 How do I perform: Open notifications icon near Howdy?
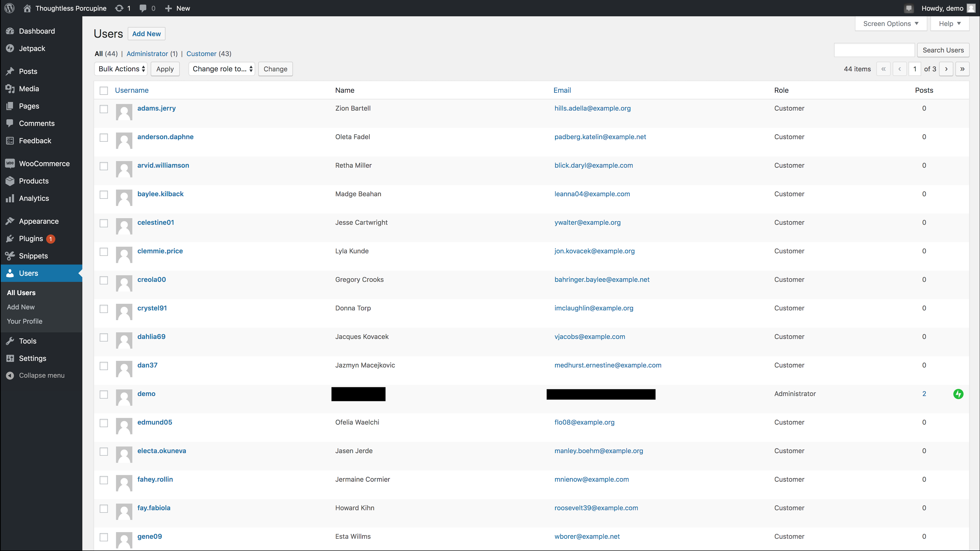(x=909, y=8)
